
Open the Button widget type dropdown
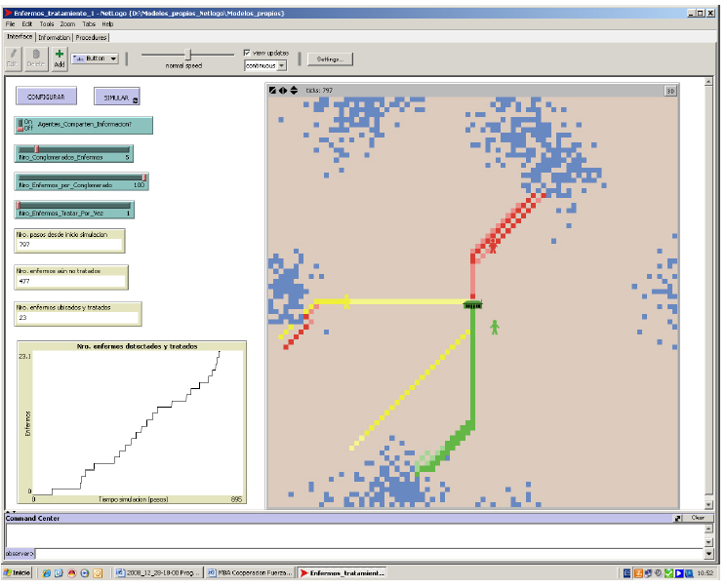95,59
